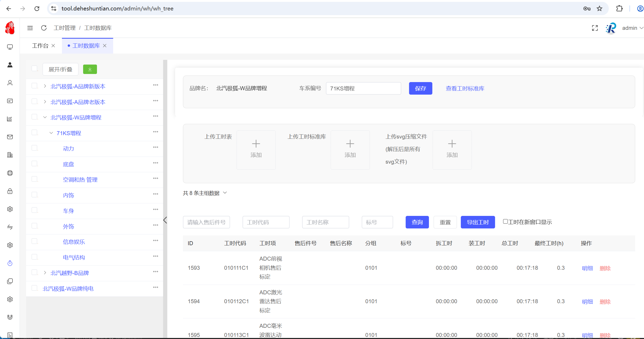Click the page refresh icon beside breadcrumb
Image resolution: width=644 pixels, height=339 pixels.
(x=44, y=28)
